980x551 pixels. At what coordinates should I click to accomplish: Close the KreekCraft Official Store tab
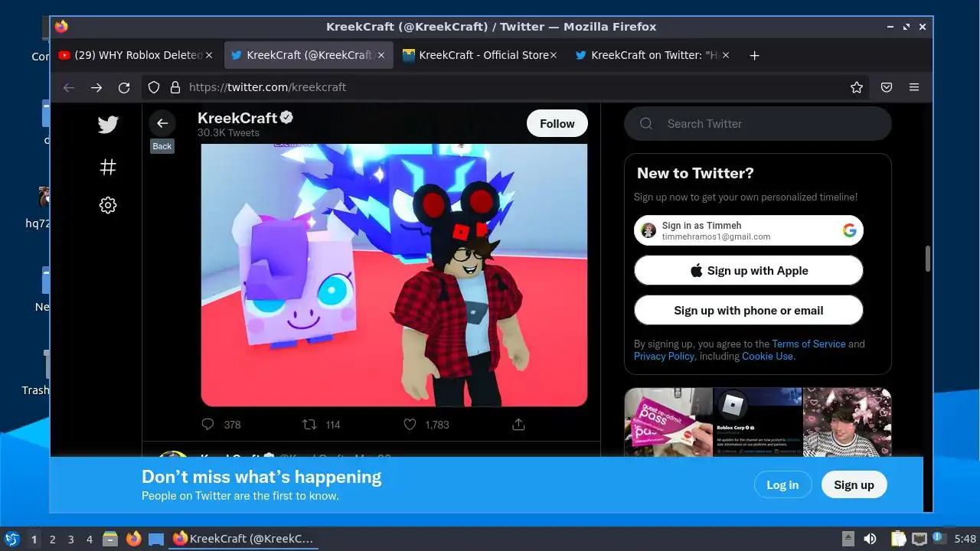554,55
